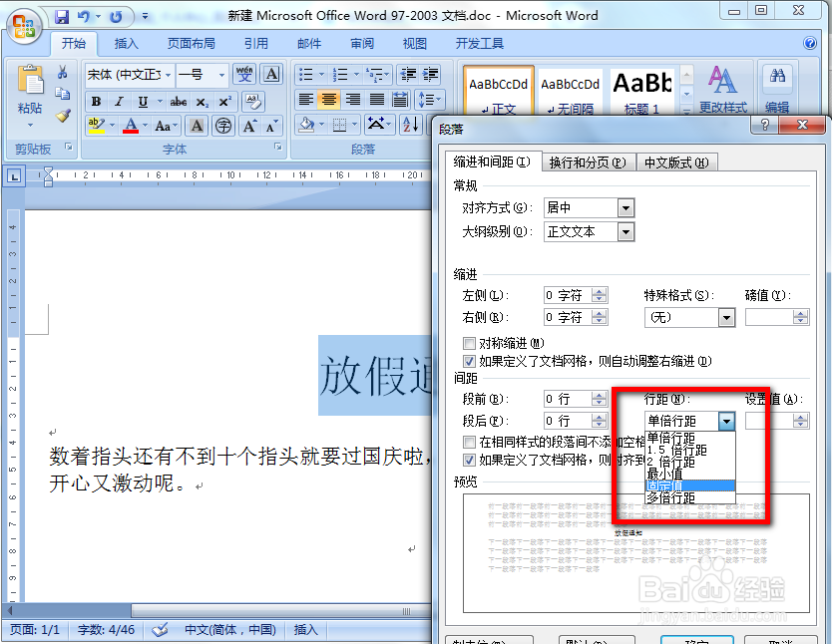Screen dimensions: 832x644
Task: Align text left
Action: click(x=305, y=99)
